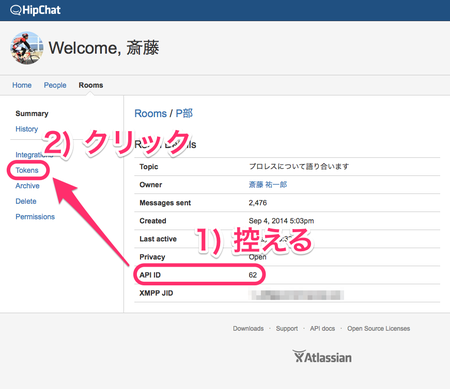
Task: Open room History in sidebar
Action: tap(27, 129)
